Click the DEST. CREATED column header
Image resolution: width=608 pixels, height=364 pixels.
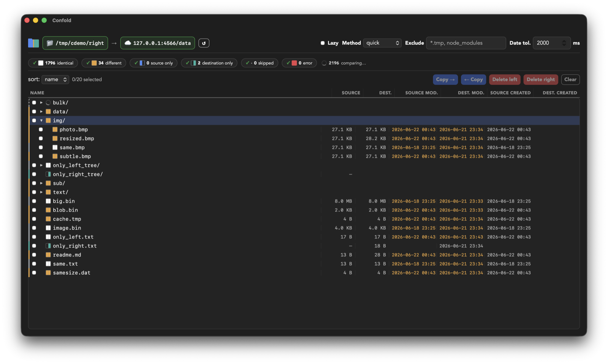click(560, 93)
